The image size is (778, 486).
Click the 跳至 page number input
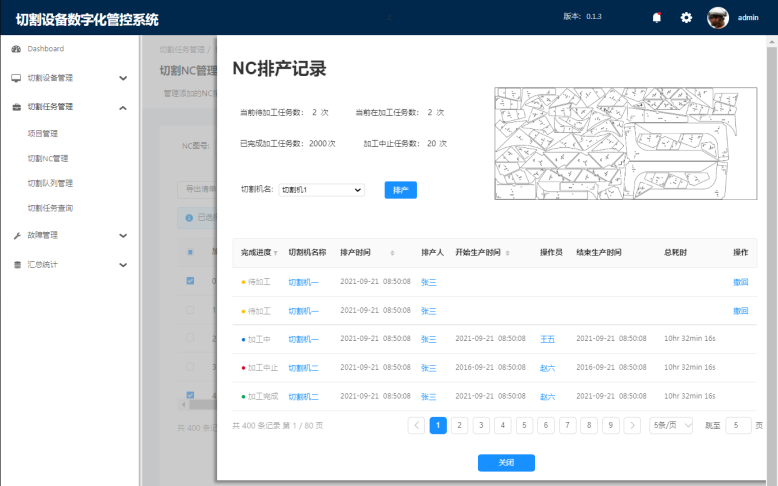(738, 425)
